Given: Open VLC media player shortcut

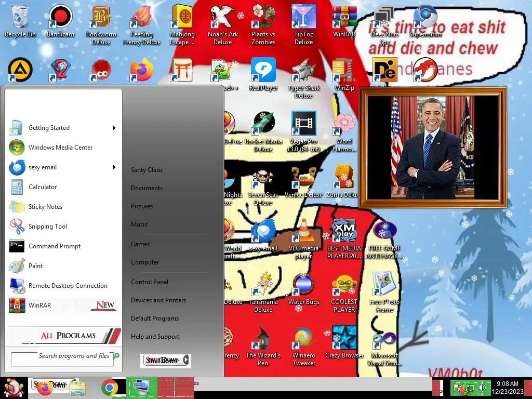Looking at the screenshot, I should pyautogui.click(x=303, y=240).
